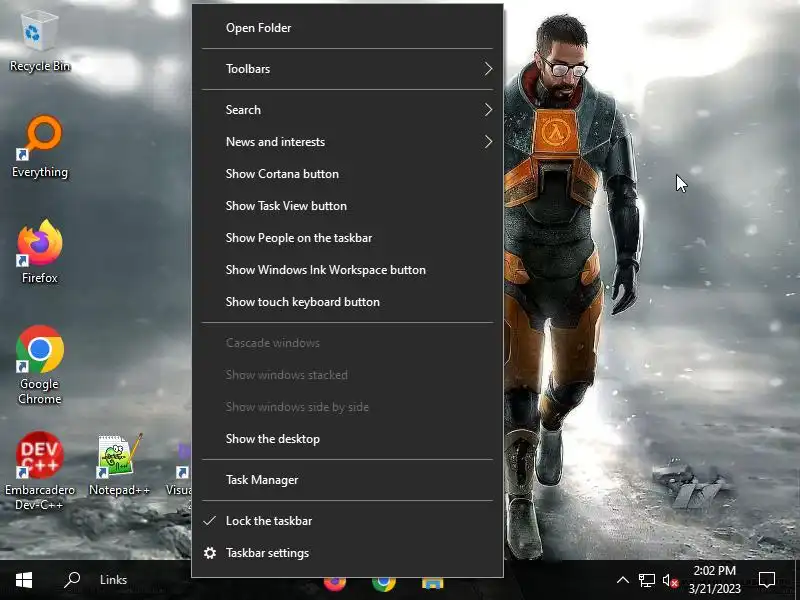Click the gear icon beside Taskbar settings
Viewport: 800px width, 600px height.
pos(210,553)
